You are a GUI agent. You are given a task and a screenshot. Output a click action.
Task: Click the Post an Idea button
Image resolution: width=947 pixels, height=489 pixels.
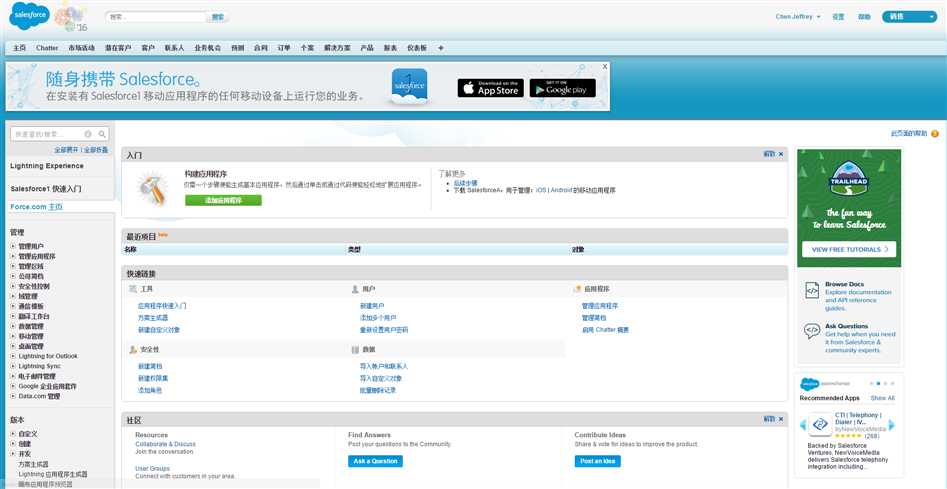(597, 461)
